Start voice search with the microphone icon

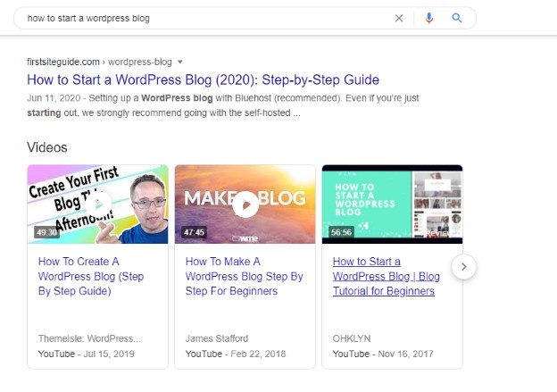[428, 18]
